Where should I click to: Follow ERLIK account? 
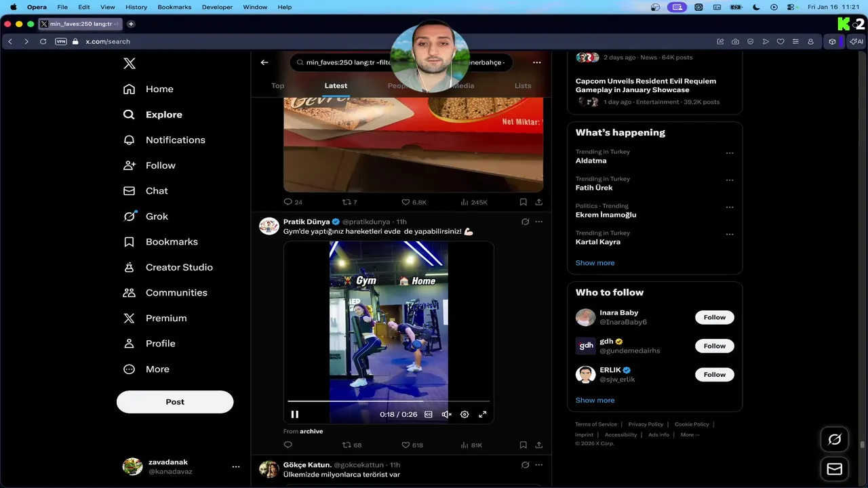pos(715,374)
